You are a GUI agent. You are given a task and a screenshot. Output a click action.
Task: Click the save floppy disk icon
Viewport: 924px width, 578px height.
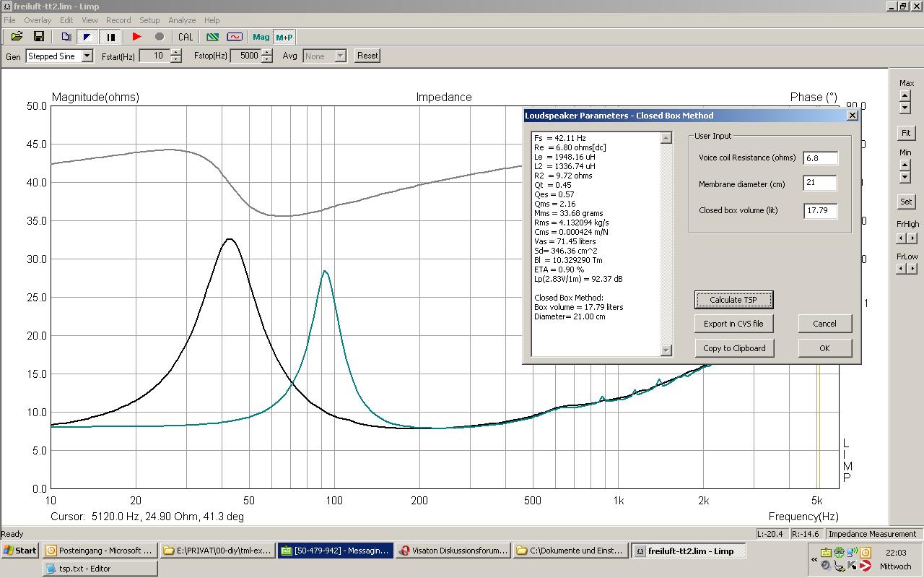click(x=39, y=37)
